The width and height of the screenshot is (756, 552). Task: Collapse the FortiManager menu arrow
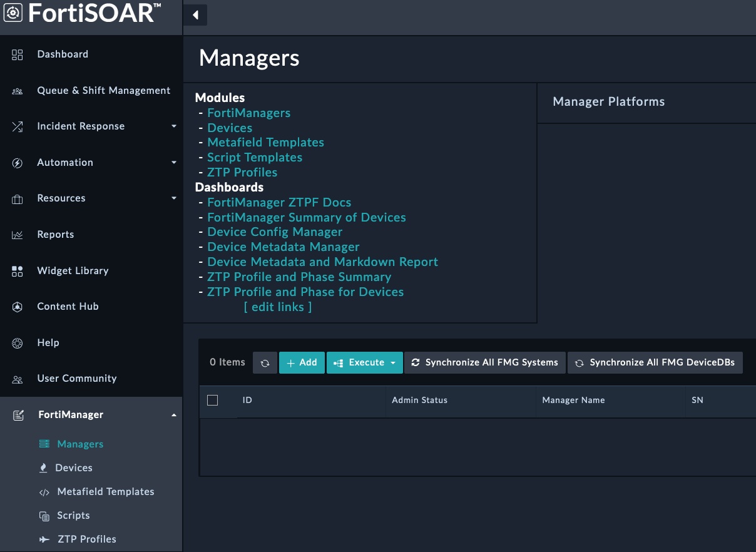[174, 415]
